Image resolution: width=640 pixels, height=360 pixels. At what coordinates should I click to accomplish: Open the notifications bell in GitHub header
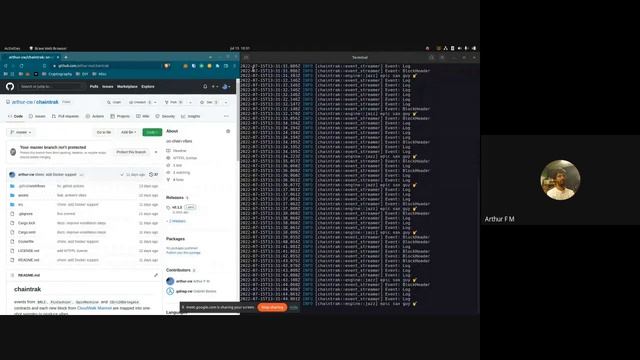click(x=205, y=87)
